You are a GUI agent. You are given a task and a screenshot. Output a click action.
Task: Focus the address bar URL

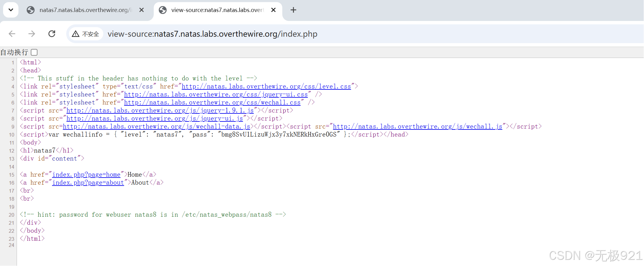pos(212,34)
